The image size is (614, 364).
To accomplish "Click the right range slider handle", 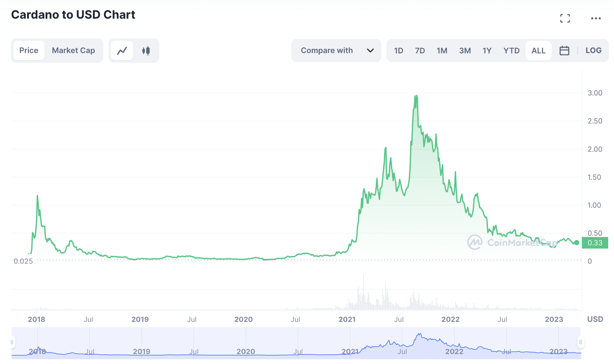I will click(x=581, y=342).
